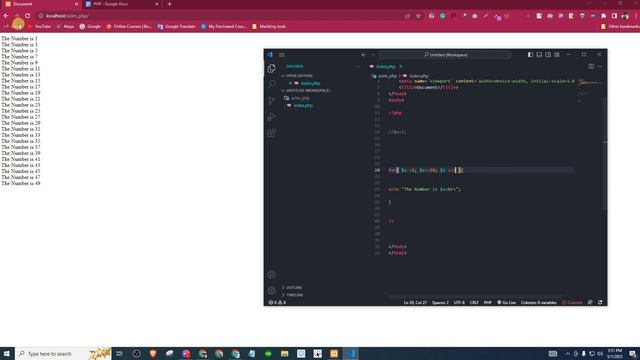Go back using VS Code navigation arrow
The image size is (640, 360).
[364, 55]
